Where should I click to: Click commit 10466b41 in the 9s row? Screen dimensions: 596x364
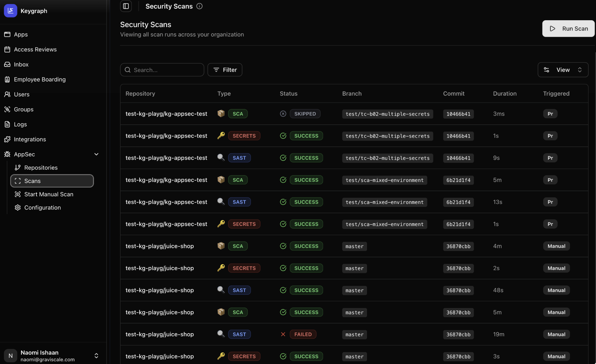458,158
